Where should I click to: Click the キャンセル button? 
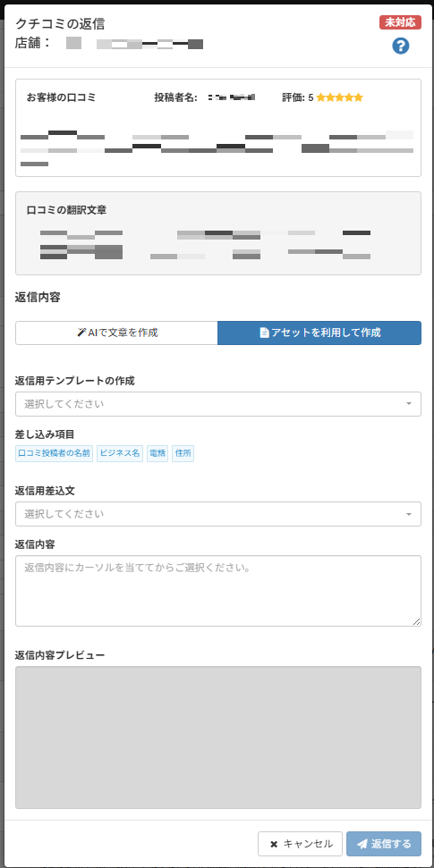coord(300,844)
